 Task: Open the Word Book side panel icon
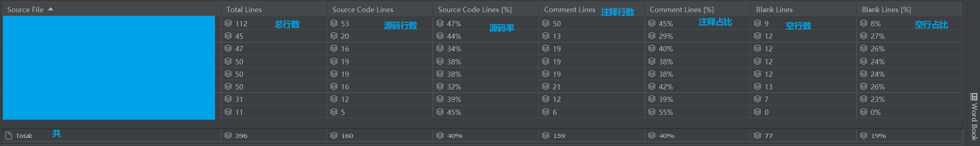coord(974,97)
